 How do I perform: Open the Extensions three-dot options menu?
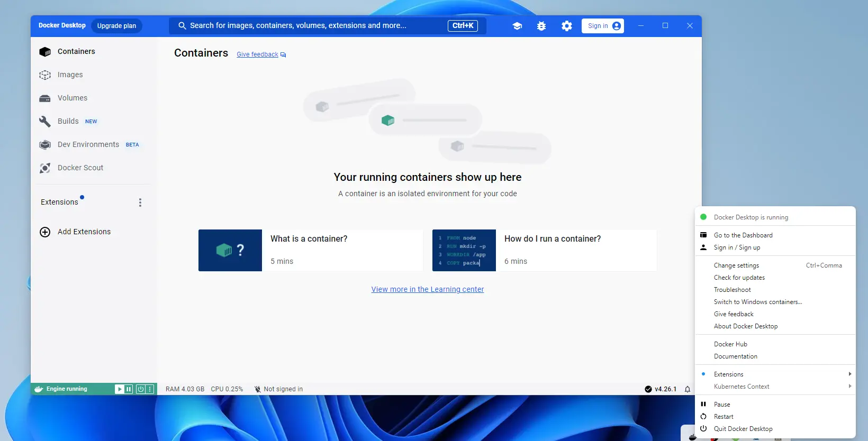[140, 203]
